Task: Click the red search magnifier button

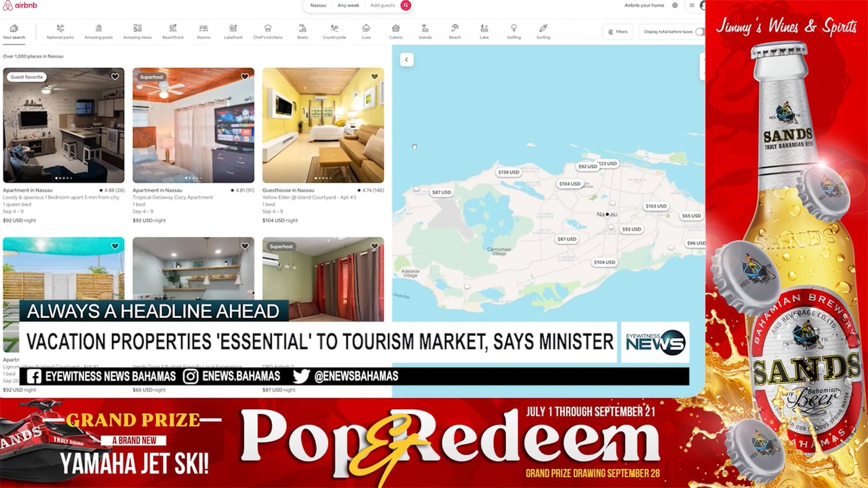Action: (405, 5)
